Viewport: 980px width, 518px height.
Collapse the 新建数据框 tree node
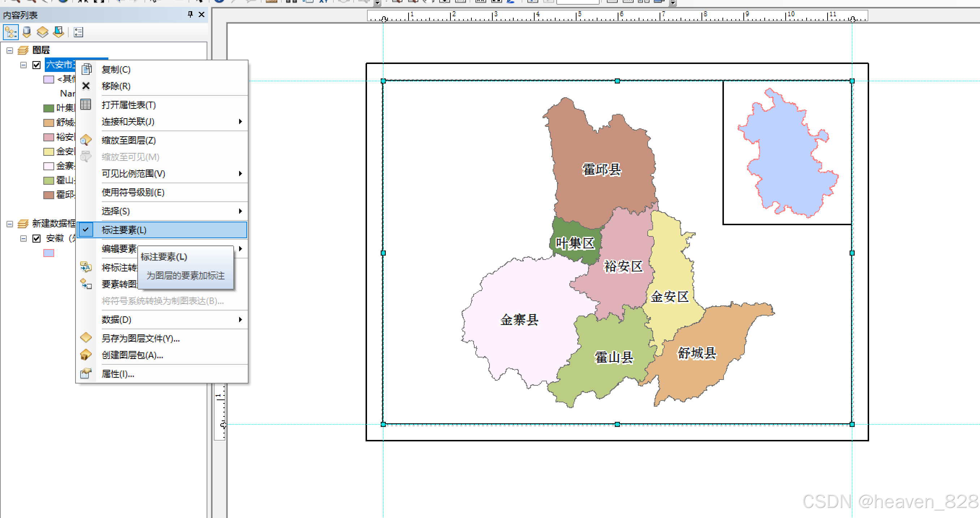pyautogui.click(x=10, y=224)
